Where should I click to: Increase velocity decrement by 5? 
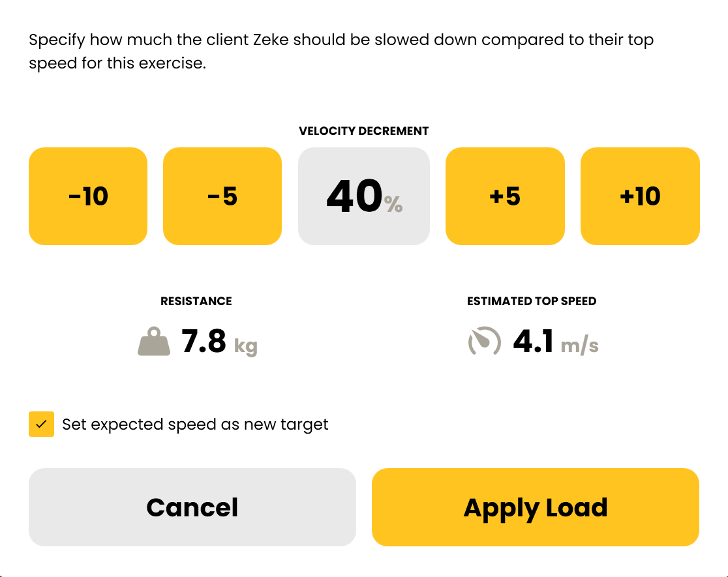click(505, 196)
